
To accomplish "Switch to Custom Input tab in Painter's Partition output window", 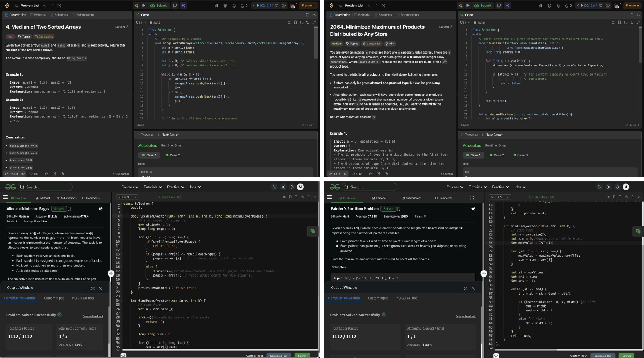I will click(379, 298).
